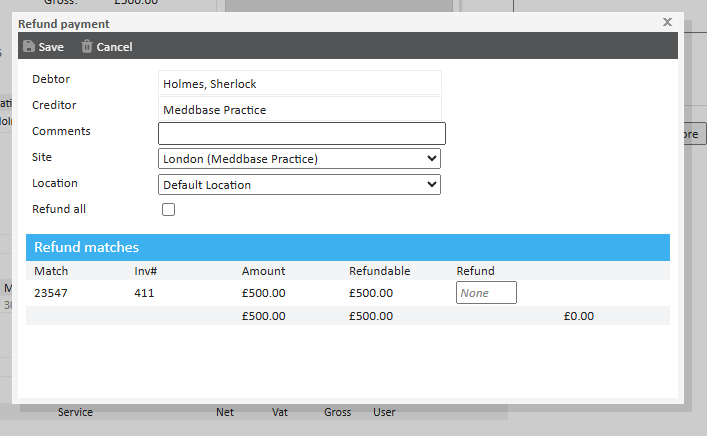Click the Refund amount input showing None
Viewport: 707px width, 436px height.
pos(486,293)
